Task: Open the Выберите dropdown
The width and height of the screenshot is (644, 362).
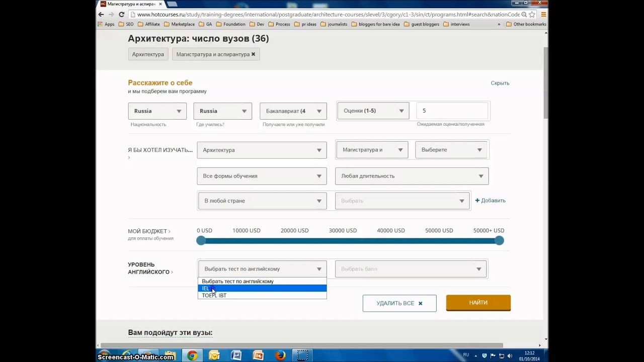Action: (x=451, y=150)
